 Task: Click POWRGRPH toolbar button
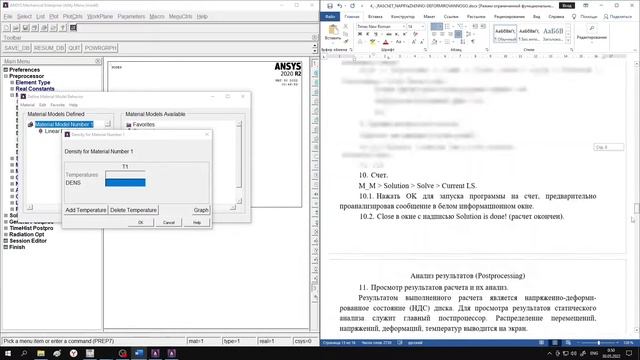pyautogui.click(x=100, y=48)
